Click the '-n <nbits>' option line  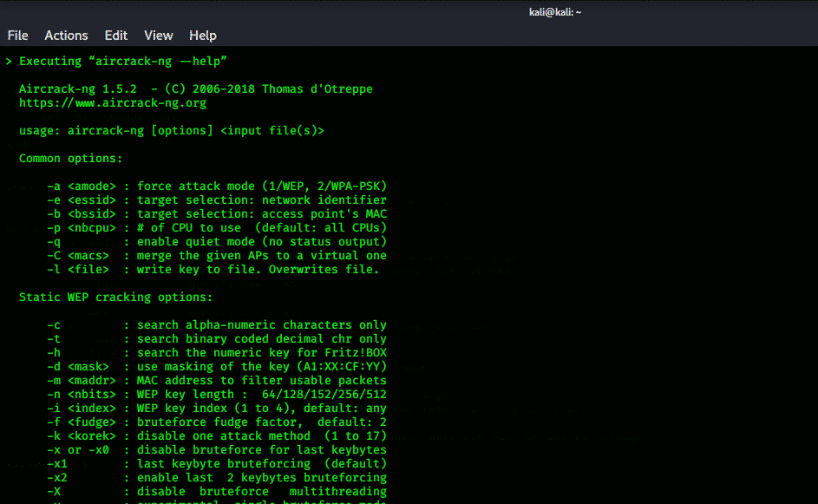217,395
